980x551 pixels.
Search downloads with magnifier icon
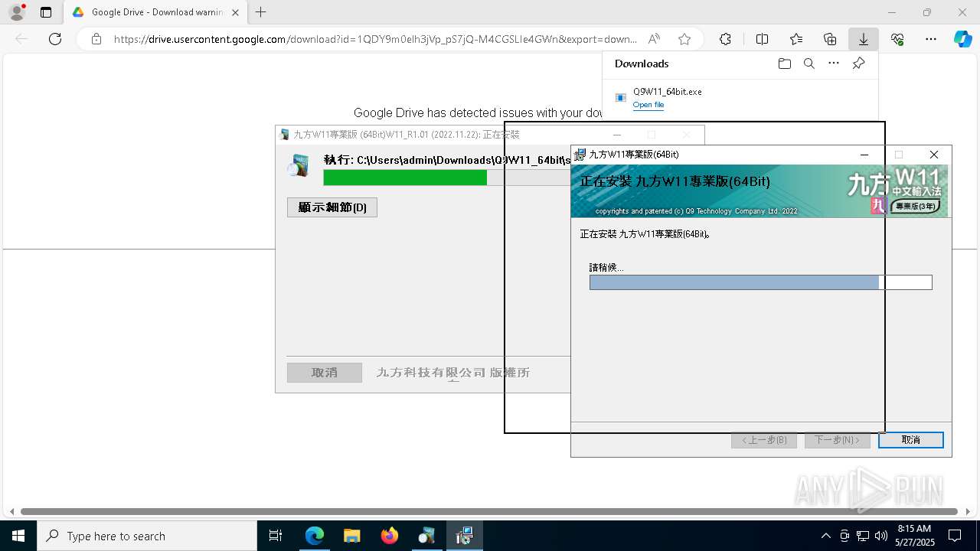click(808, 64)
